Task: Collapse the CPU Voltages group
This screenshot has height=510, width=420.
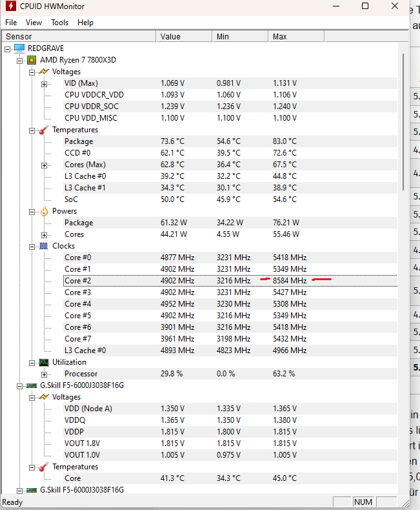Action: pyautogui.click(x=32, y=72)
